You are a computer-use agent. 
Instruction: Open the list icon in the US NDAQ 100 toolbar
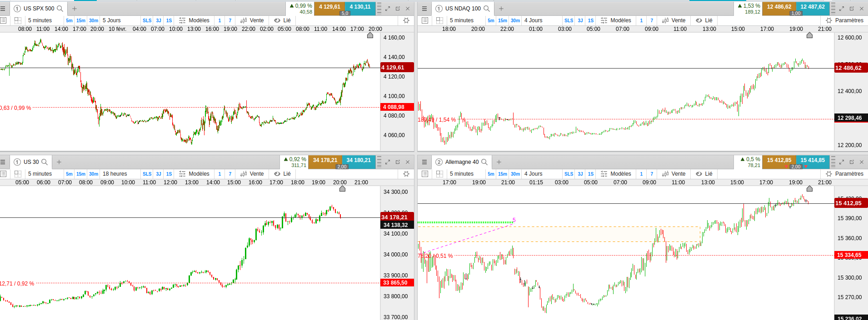click(425, 20)
